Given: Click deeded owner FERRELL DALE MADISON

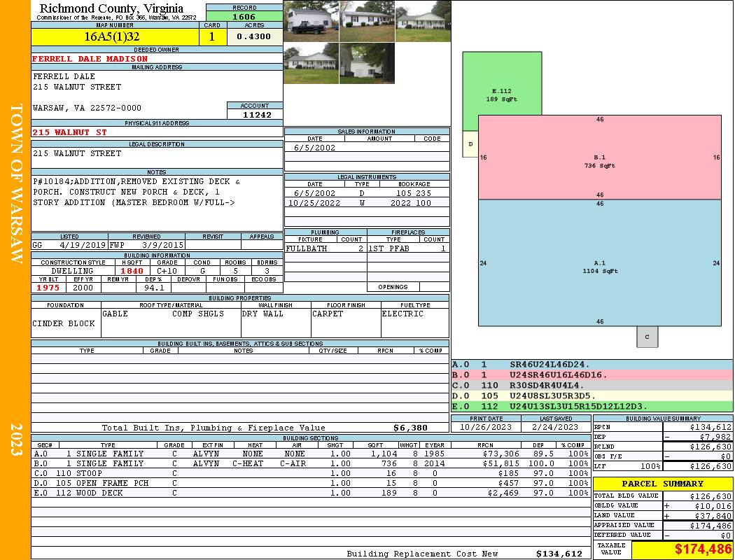Looking at the screenshot, I should [90, 59].
